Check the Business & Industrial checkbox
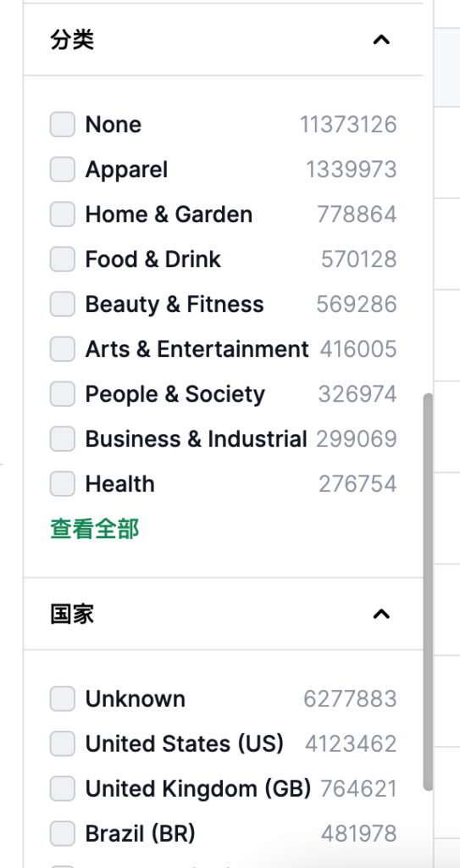The width and height of the screenshot is (460, 868). pyautogui.click(x=63, y=439)
